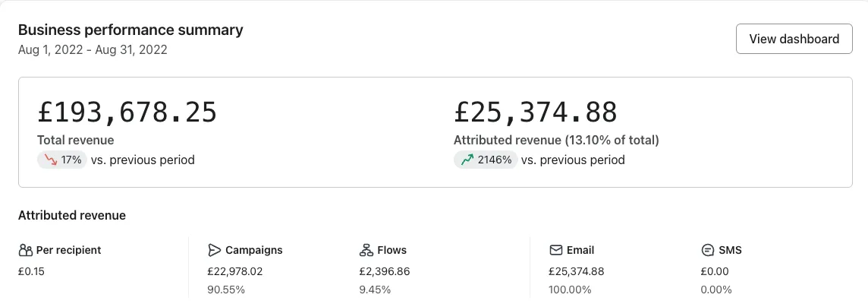Click the Email envelope icon
Image resolution: width=868 pixels, height=307 pixels.
[x=556, y=251]
